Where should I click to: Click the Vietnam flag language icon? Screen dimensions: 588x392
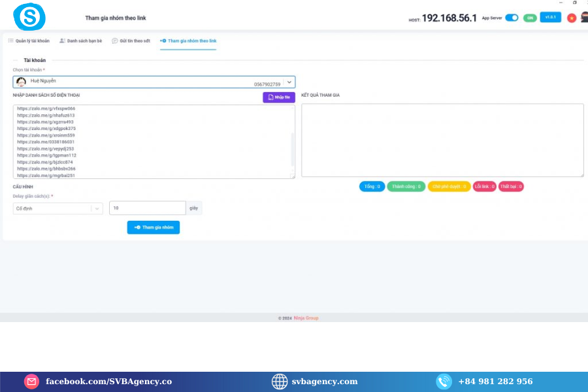point(572,18)
